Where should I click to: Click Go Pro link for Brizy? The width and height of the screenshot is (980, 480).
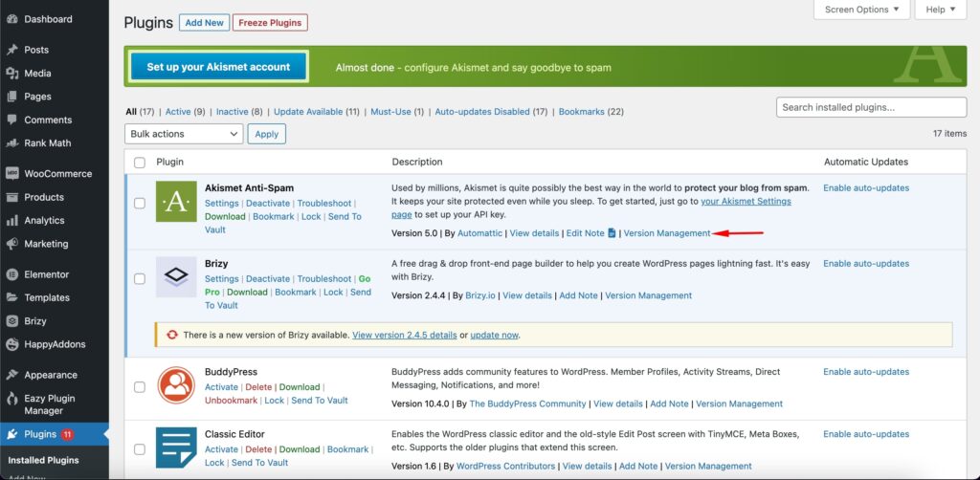pos(287,285)
